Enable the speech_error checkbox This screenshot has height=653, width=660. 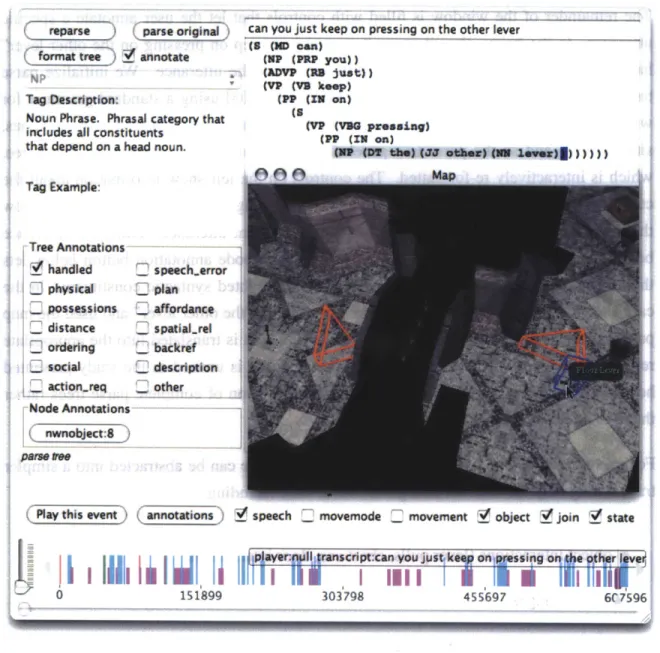click(142, 270)
